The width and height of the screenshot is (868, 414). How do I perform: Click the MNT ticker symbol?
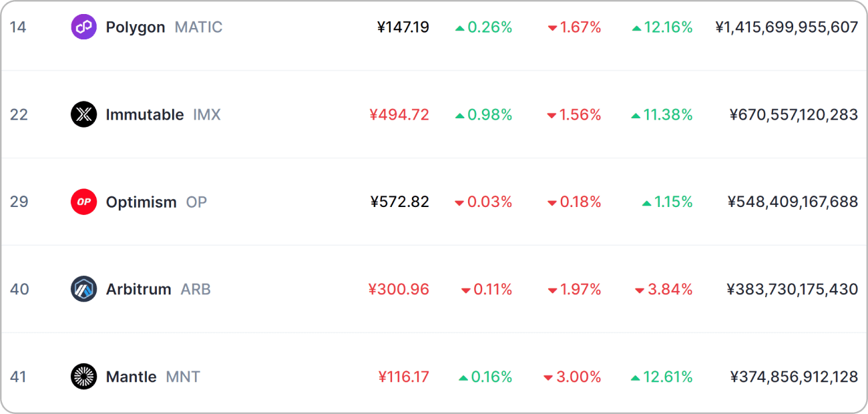(x=183, y=377)
